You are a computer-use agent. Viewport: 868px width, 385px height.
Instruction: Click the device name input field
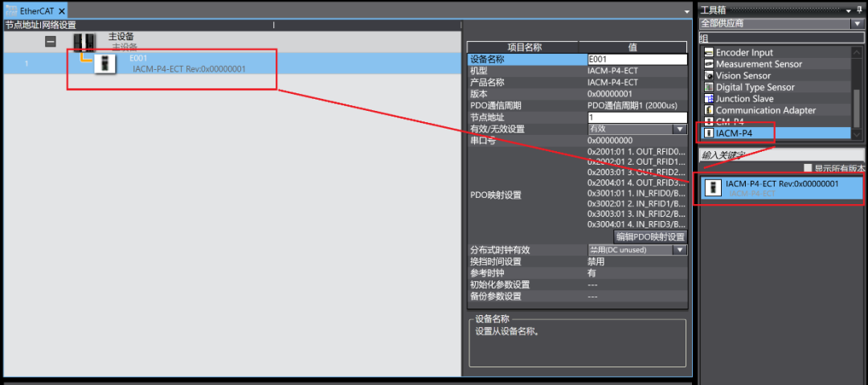pyautogui.click(x=637, y=59)
